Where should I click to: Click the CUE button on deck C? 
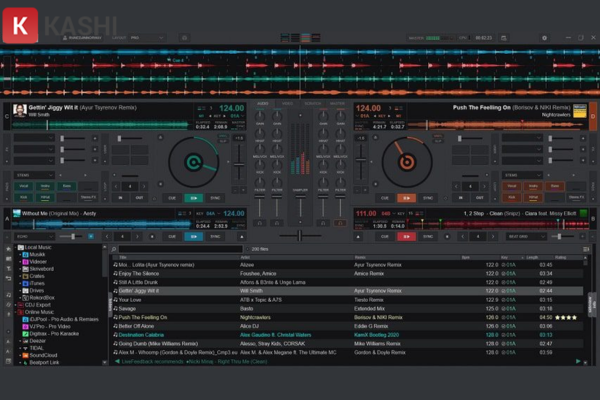click(x=172, y=198)
